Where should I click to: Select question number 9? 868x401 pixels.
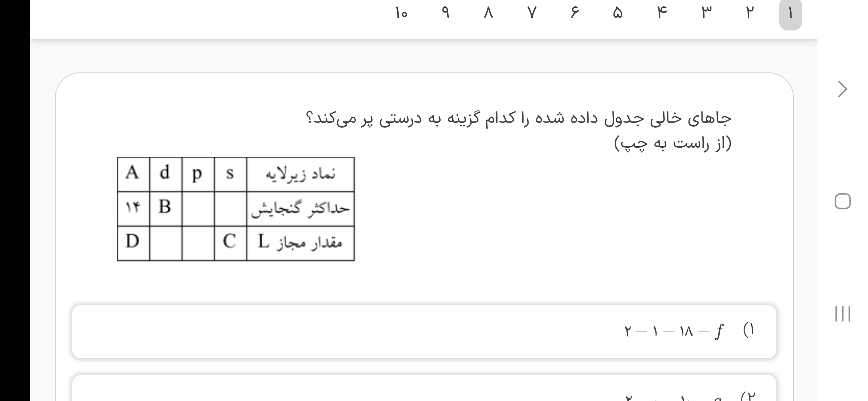pos(446,14)
